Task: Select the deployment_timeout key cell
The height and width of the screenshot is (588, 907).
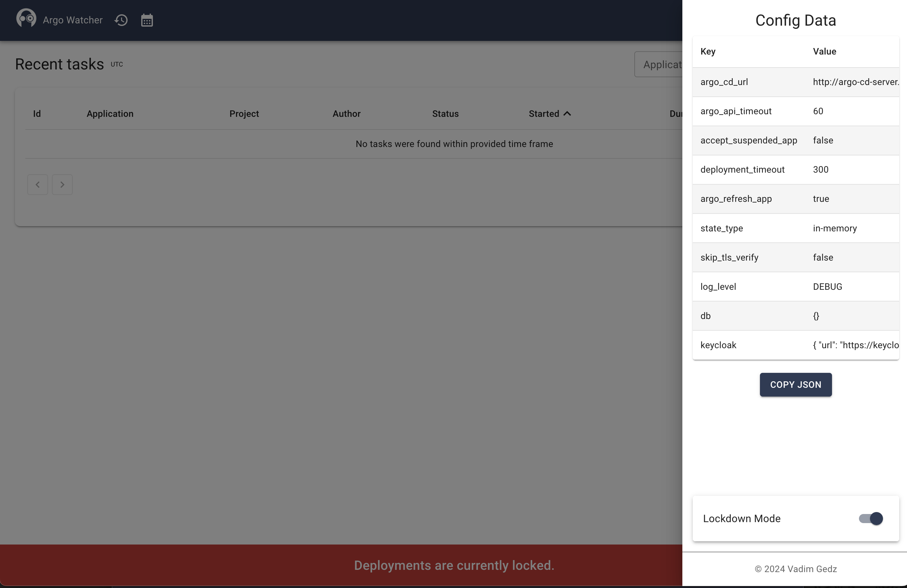Action: click(x=749, y=169)
